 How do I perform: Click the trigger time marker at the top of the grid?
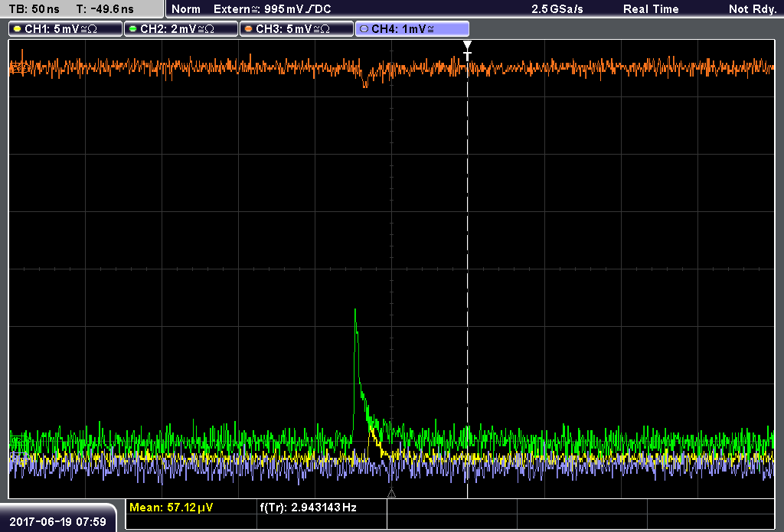pyautogui.click(x=468, y=50)
